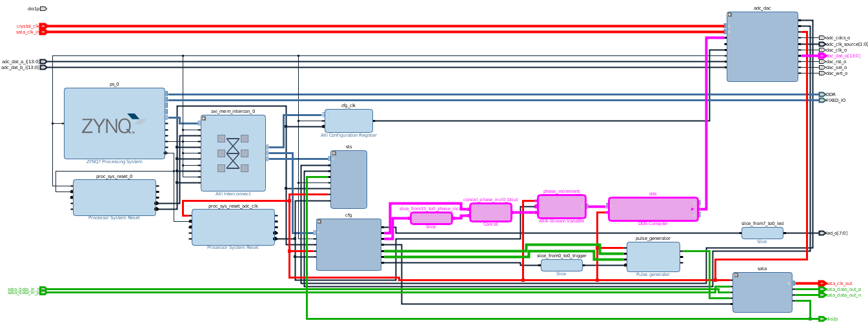Select the slice_from15_to0_phase_incr Slice block

click(x=431, y=218)
